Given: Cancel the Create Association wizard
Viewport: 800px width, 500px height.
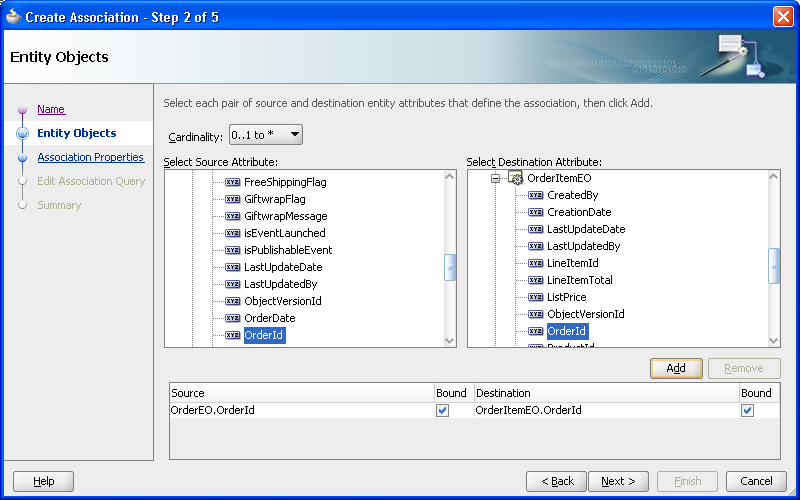Looking at the screenshot, I should coord(756,481).
